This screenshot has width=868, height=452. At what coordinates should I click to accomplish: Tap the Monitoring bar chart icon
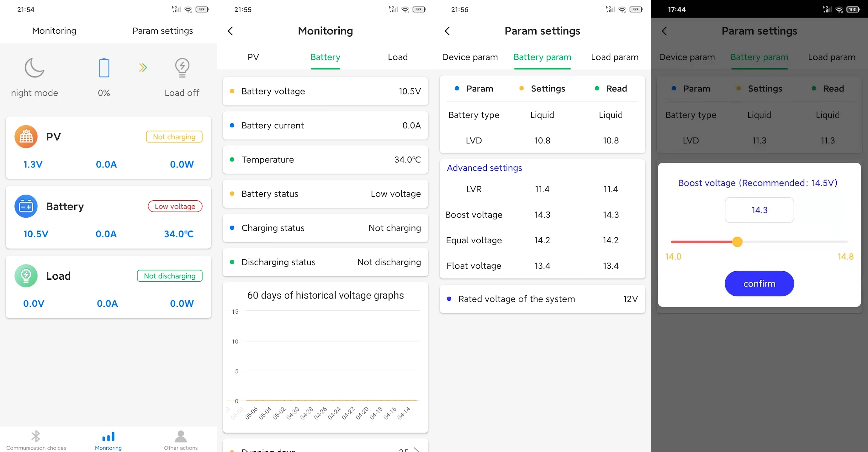108,437
